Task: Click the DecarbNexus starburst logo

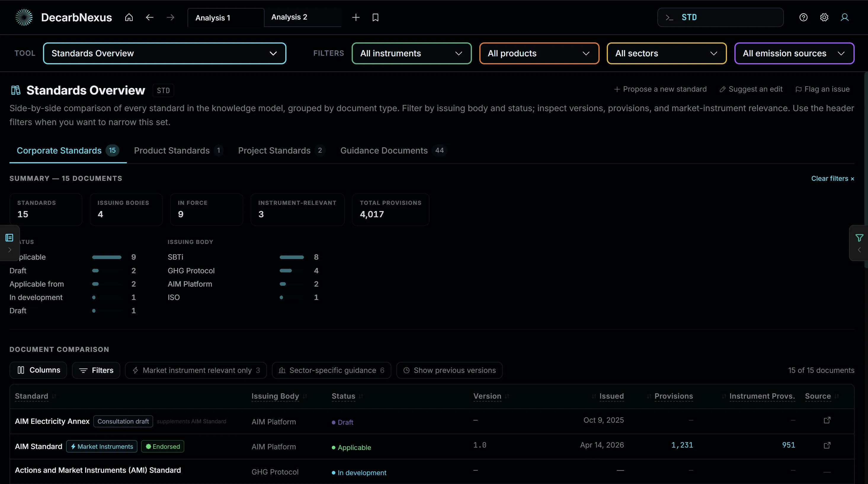Action: coord(24,17)
